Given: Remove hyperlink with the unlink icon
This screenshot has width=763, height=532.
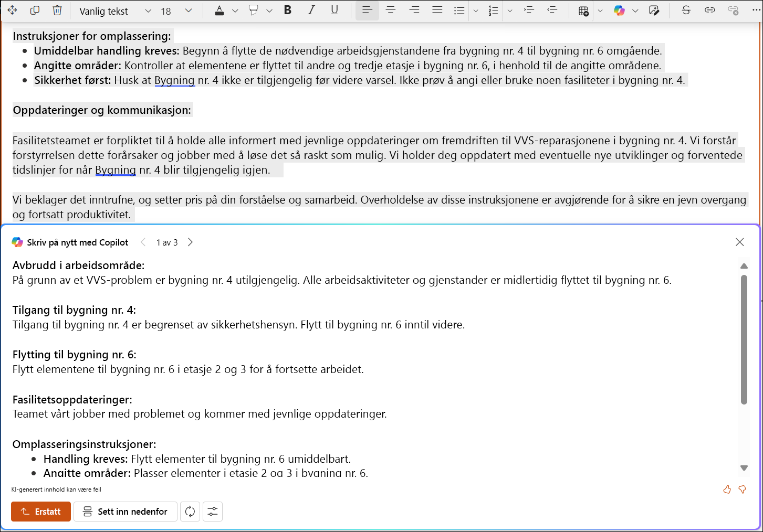Looking at the screenshot, I should click(733, 10).
